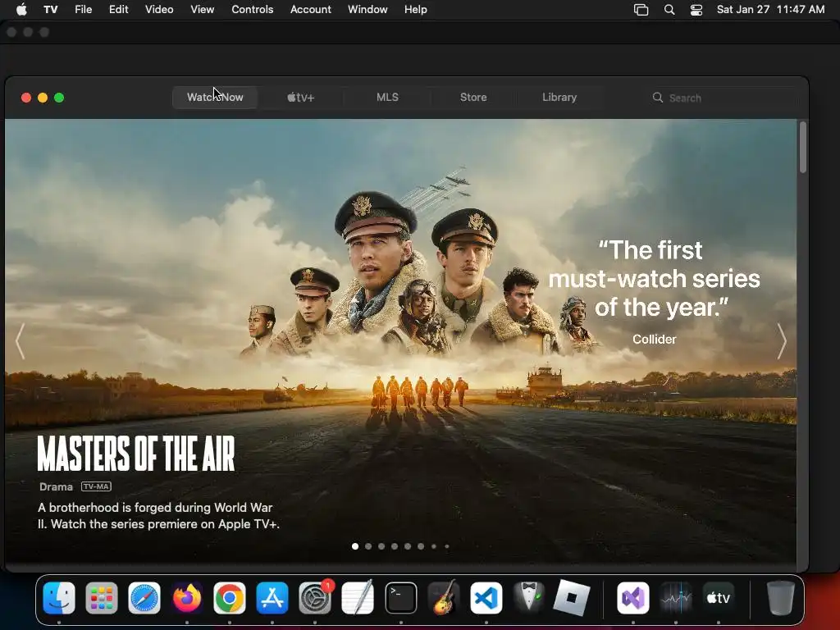Click the Masters of the Air title
Screen dimensions: 840x630
coord(136,453)
